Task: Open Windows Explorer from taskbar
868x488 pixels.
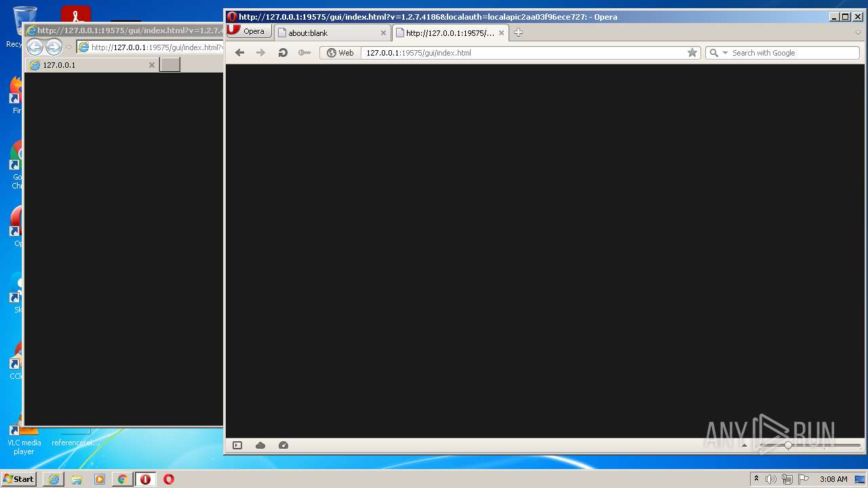Action: [x=77, y=479]
